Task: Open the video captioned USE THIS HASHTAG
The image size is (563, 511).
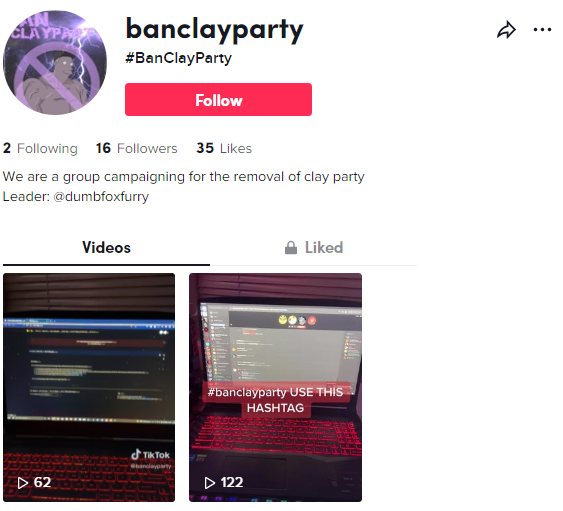Action: 275,387
